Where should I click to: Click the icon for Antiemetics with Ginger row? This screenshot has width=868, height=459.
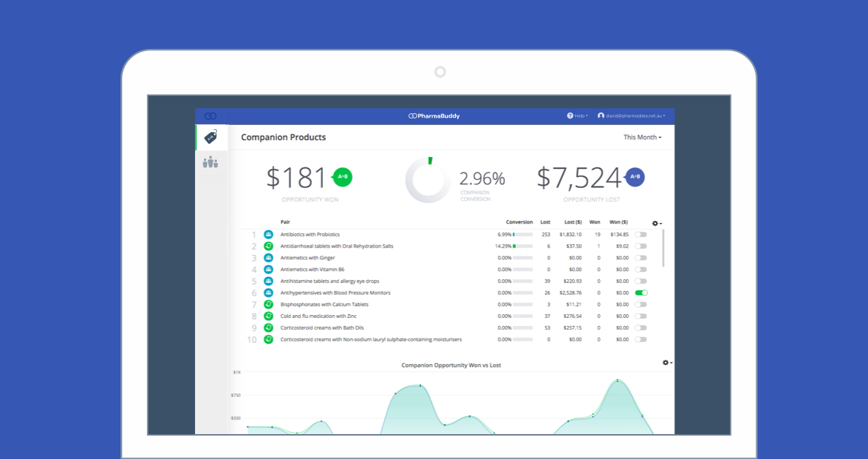(x=268, y=258)
